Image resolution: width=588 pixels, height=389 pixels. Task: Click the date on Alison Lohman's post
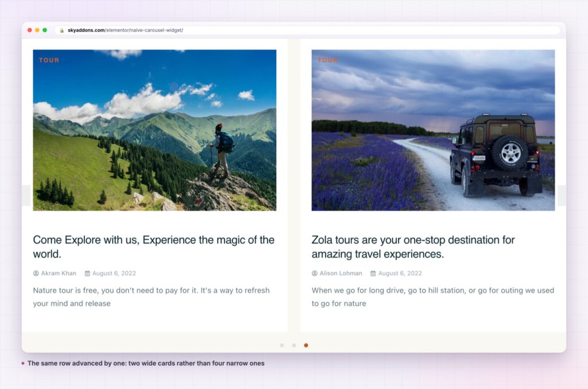point(400,274)
